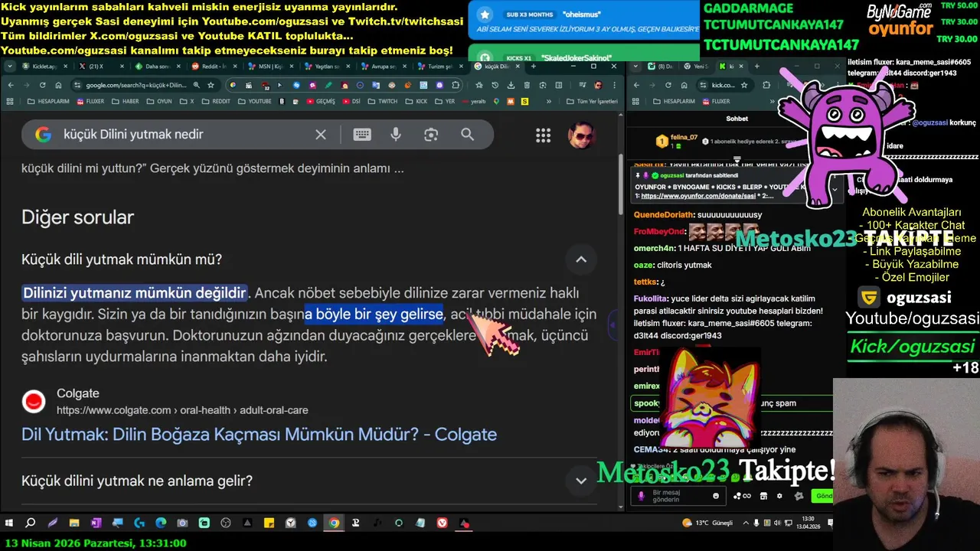Open Google Lens image search
The width and height of the screenshot is (980, 551).
pos(431,135)
